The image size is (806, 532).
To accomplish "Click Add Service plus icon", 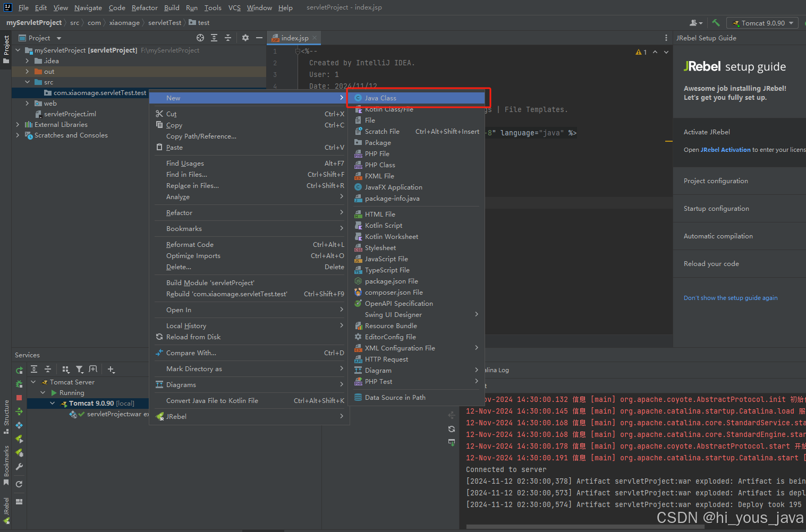I will [x=111, y=369].
